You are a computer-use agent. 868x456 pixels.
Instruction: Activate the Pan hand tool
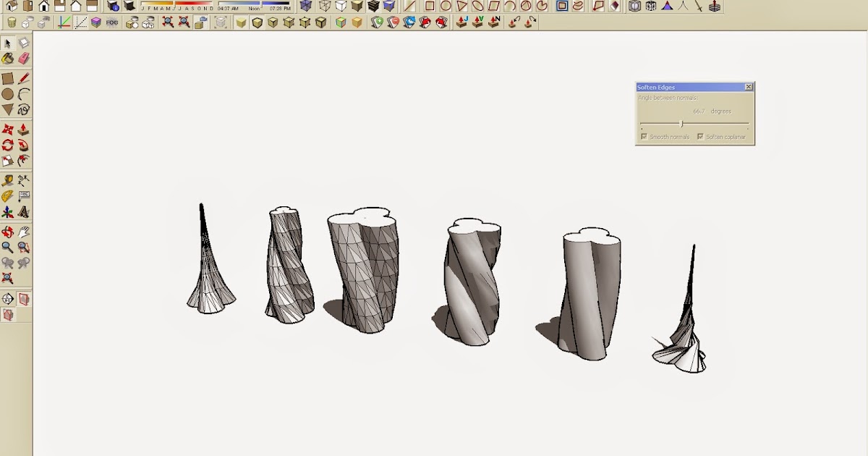coord(23,232)
